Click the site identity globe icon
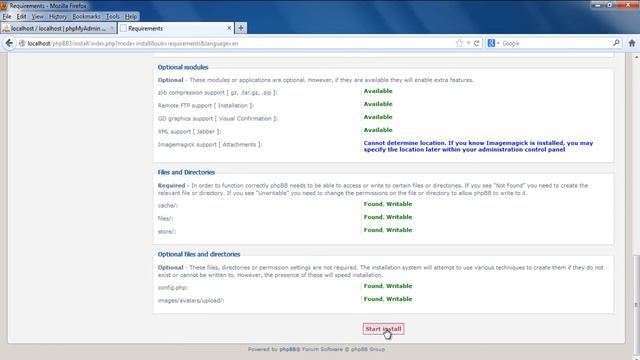This screenshot has height=360, width=640. point(22,43)
